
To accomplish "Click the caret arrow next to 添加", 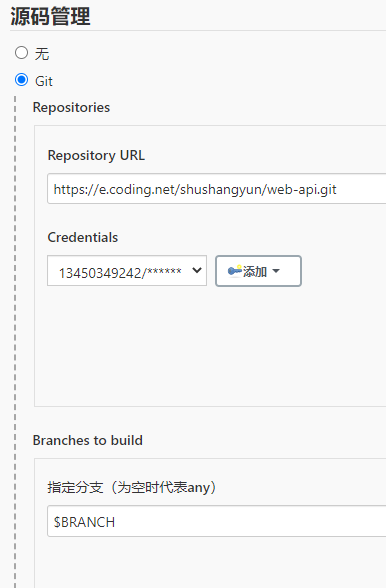I will click(276, 271).
